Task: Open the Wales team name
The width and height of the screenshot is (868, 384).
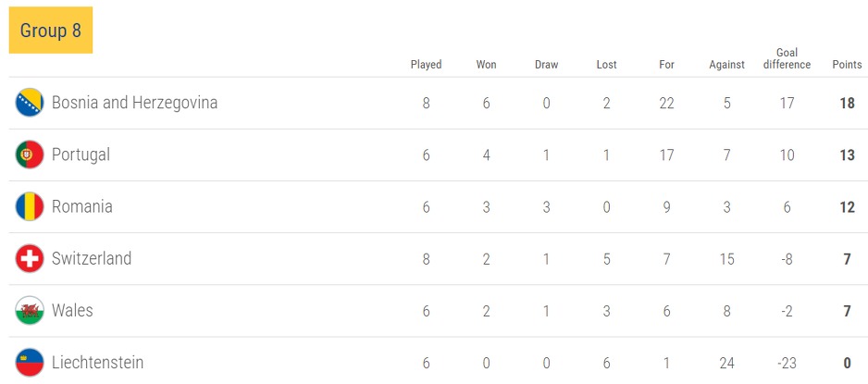Action: coord(72,310)
